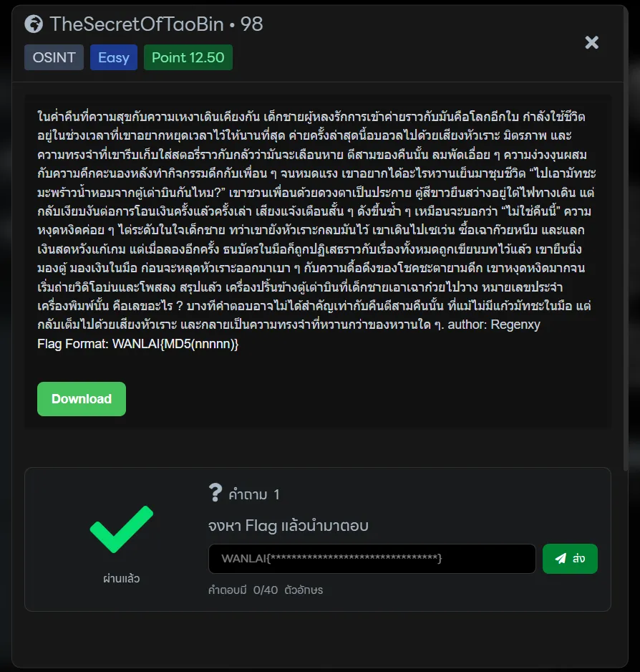Select the OSINT category tag
The height and width of the screenshot is (672, 640).
pos(54,58)
